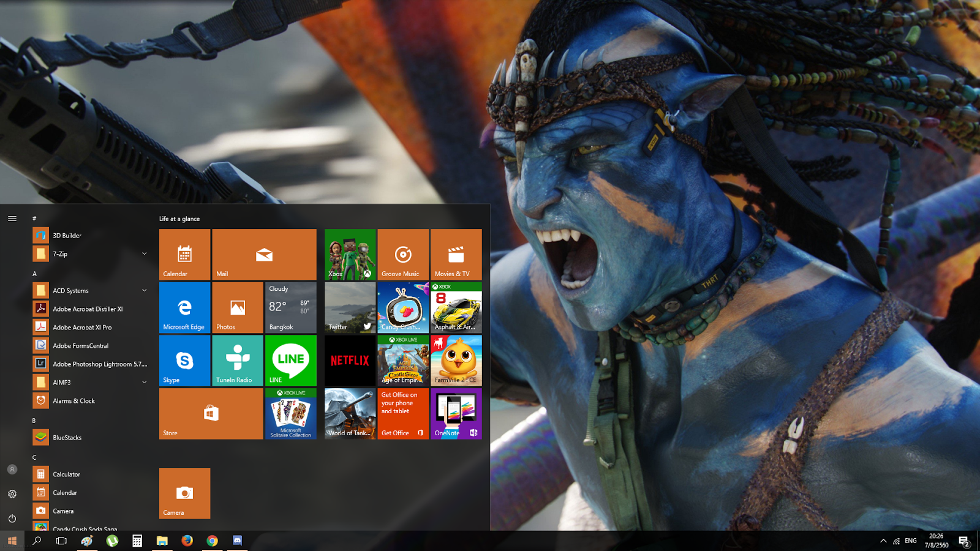Click the Get Office tile
The image size is (980, 551).
point(403,414)
